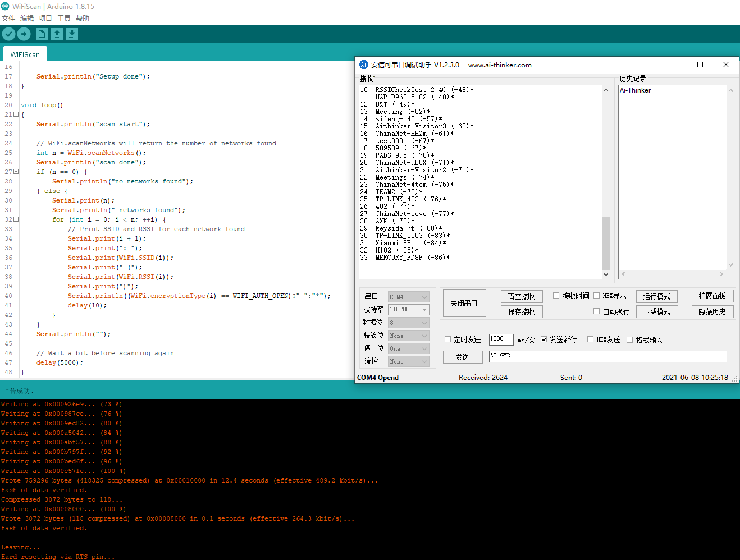Screen dimensions: 740x560
Task: Click the 关闭串口 close port button
Action: click(464, 303)
